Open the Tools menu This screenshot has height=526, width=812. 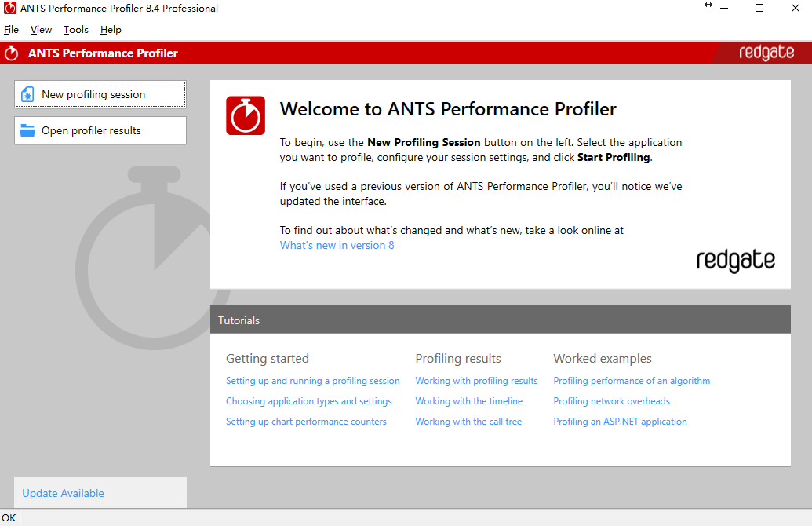click(x=76, y=30)
